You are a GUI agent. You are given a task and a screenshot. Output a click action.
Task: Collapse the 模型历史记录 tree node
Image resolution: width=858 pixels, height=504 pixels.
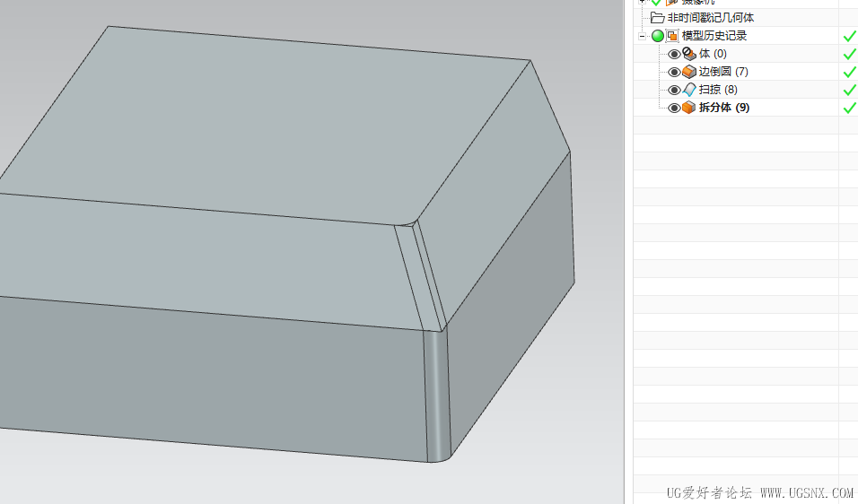pyautogui.click(x=642, y=36)
